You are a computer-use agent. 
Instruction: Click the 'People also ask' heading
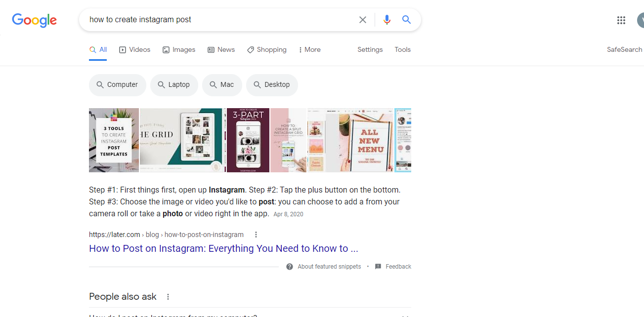(123, 297)
